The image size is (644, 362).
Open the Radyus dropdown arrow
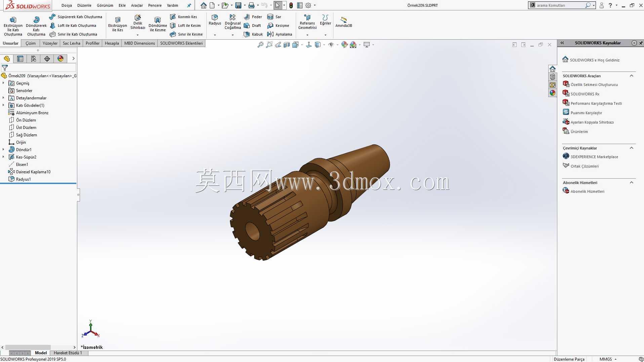tap(215, 35)
